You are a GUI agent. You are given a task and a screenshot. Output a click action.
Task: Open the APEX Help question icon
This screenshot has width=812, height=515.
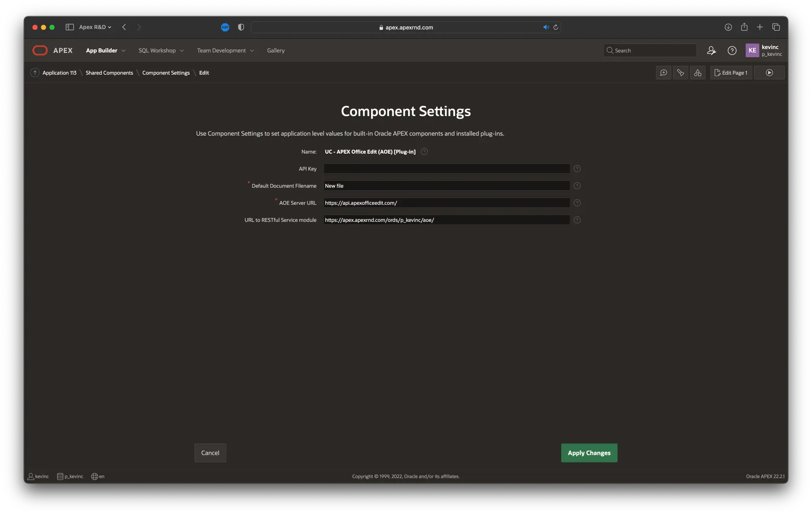click(732, 50)
